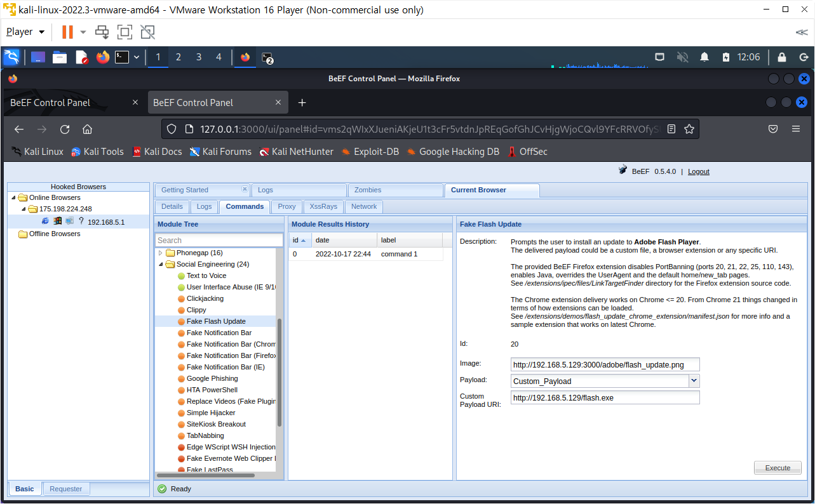Screen dimensions: 815x504
Task: Open the XssRays sub-tab
Action: (x=324, y=206)
